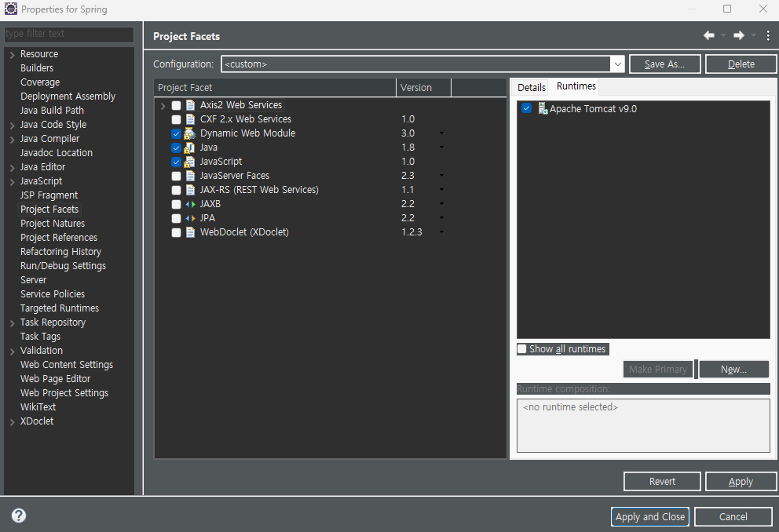Click the forward navigation arrow icon
The width and height of the screenshot is (779, 532).
(x=739, y=35)
